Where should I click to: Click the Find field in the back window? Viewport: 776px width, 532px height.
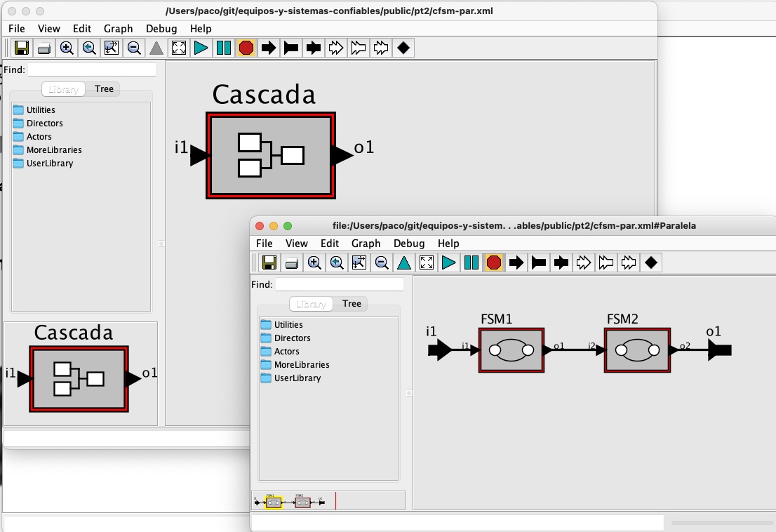point(92,69)
